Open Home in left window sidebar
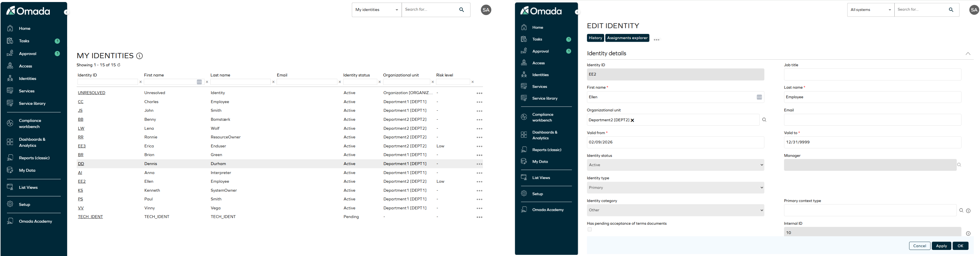 click(25, 29)
